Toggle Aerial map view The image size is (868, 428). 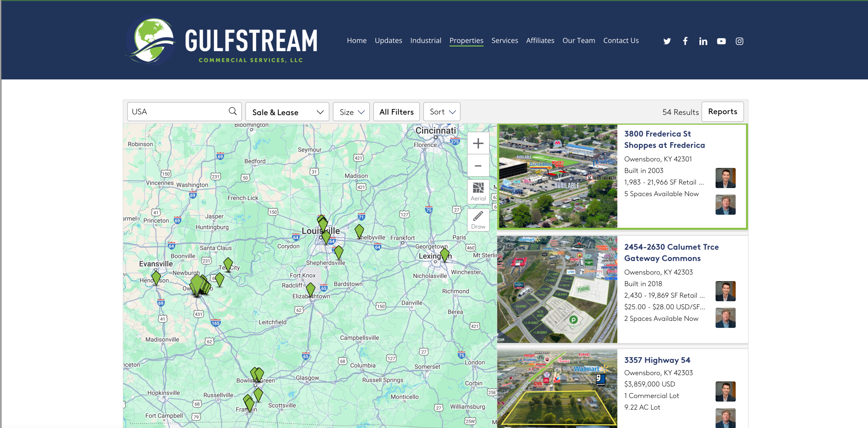pyautogui.click(x=478, y=191)
